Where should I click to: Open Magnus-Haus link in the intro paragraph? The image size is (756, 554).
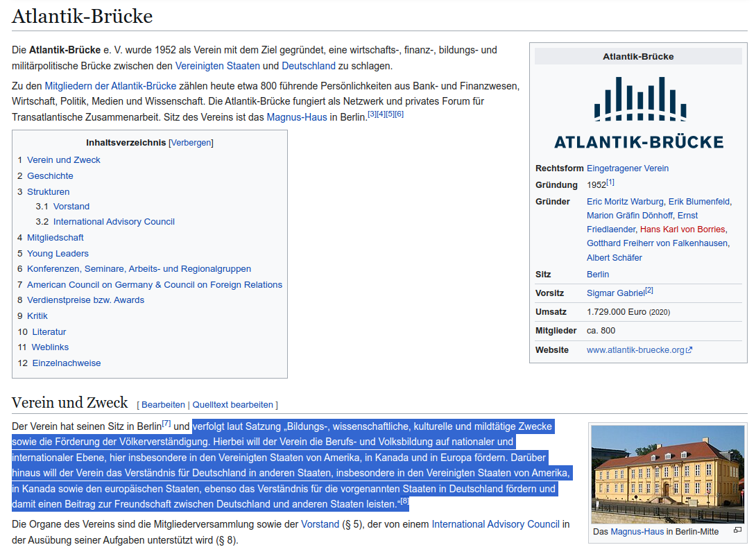[x=297, y=117]
